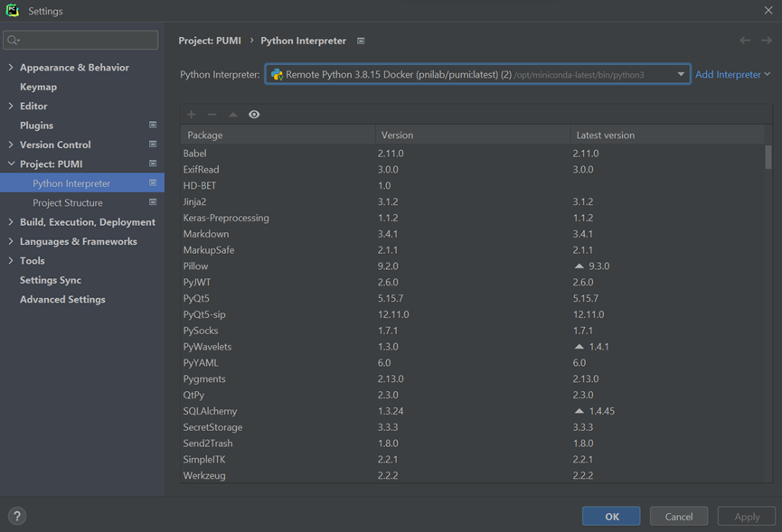Click the install package plus icon
This screenshot has height=532, width=782.
(x=191, y=115)
